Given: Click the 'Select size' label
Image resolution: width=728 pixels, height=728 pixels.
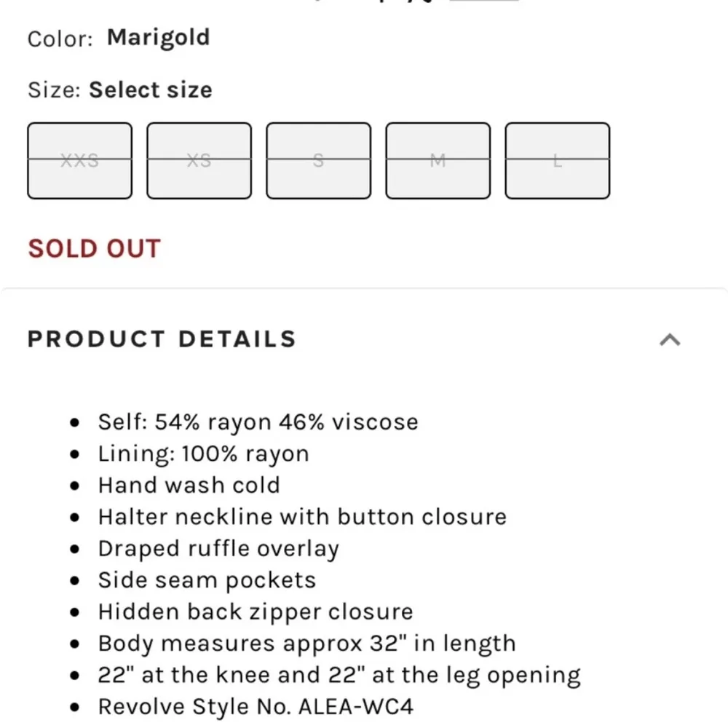Looking at the screenshot, I should (150, 90).
